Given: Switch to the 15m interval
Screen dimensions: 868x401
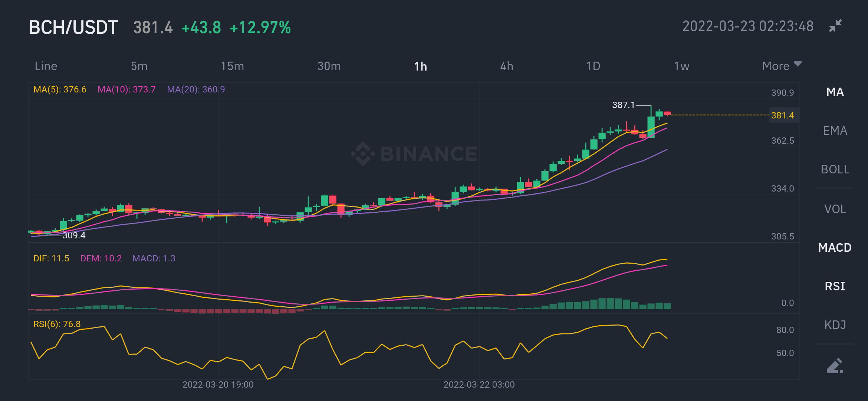Looking at the screenshot, I should coord(232,66).
